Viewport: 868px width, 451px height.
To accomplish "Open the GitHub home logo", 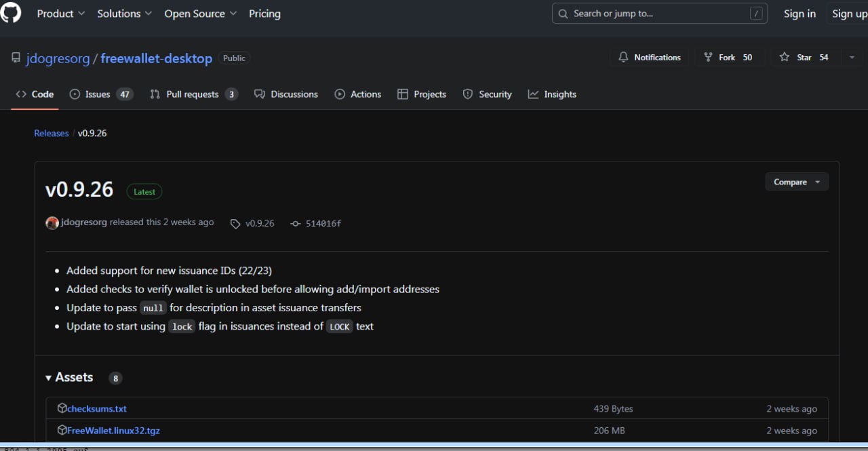I will (10, 13).
